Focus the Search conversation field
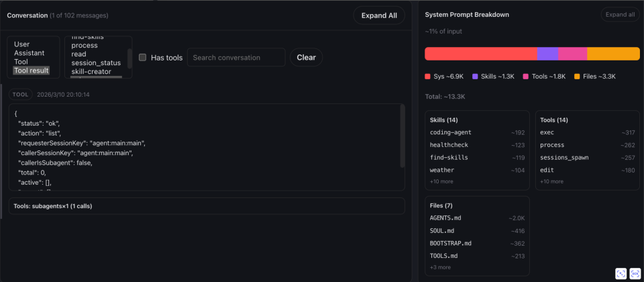This screenshot has height=282, width=644. click(236, 58)
